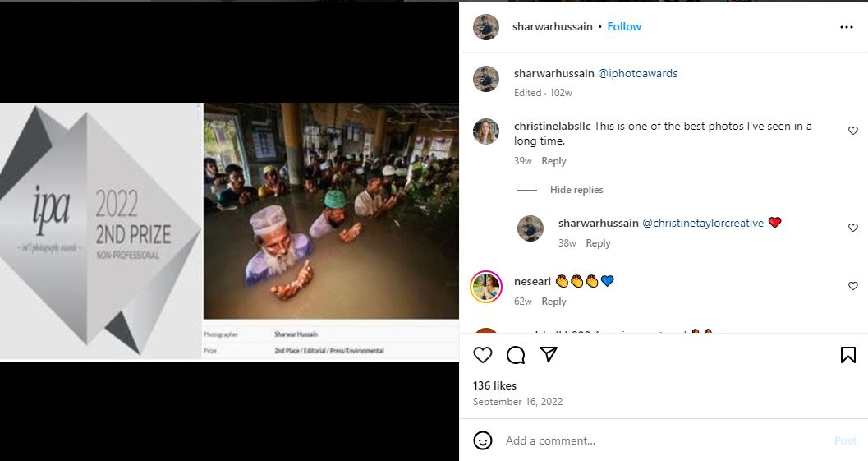Reply to christinelabsllc's comment
This screenshot has height=461, width=868.
pos(554,161)
